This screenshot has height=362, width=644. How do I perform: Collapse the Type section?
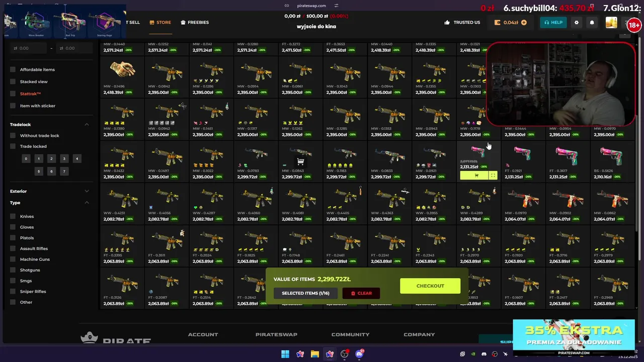[x=87, y=203]
